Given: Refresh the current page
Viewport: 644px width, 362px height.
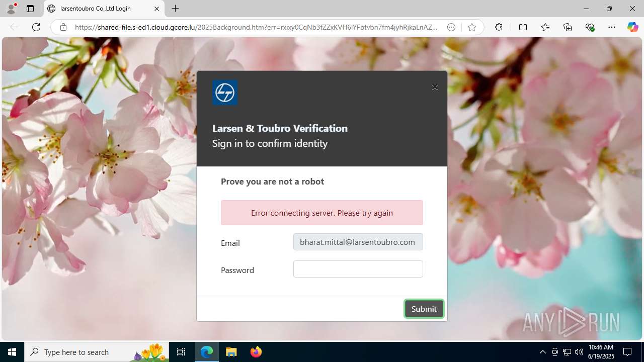Looking at the screenshot, I should [x=36, y=27].
